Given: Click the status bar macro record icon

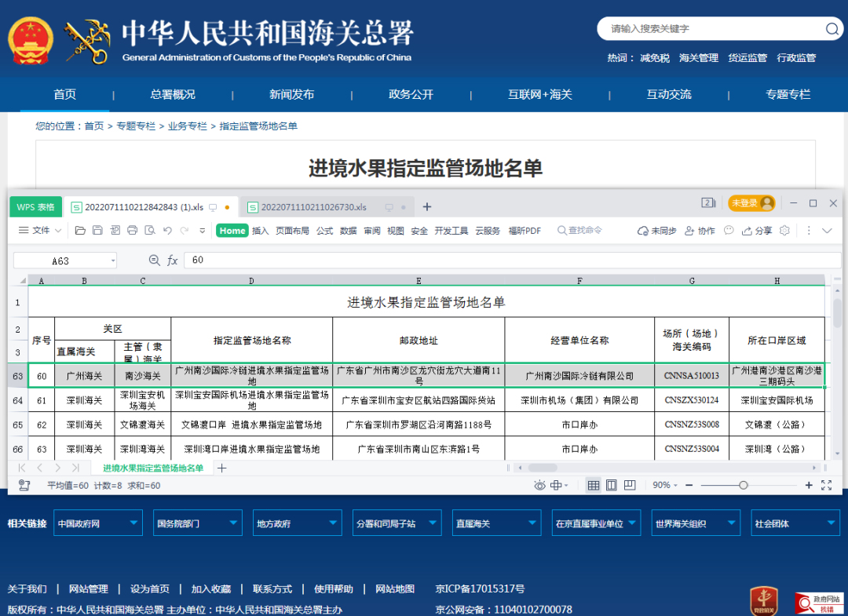Looking at the screenshot, I should point(24,485).
